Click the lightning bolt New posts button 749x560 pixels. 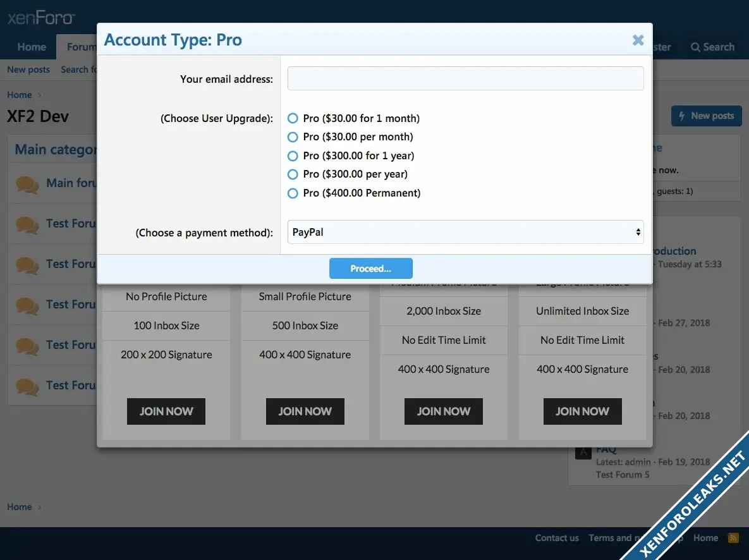705,116
